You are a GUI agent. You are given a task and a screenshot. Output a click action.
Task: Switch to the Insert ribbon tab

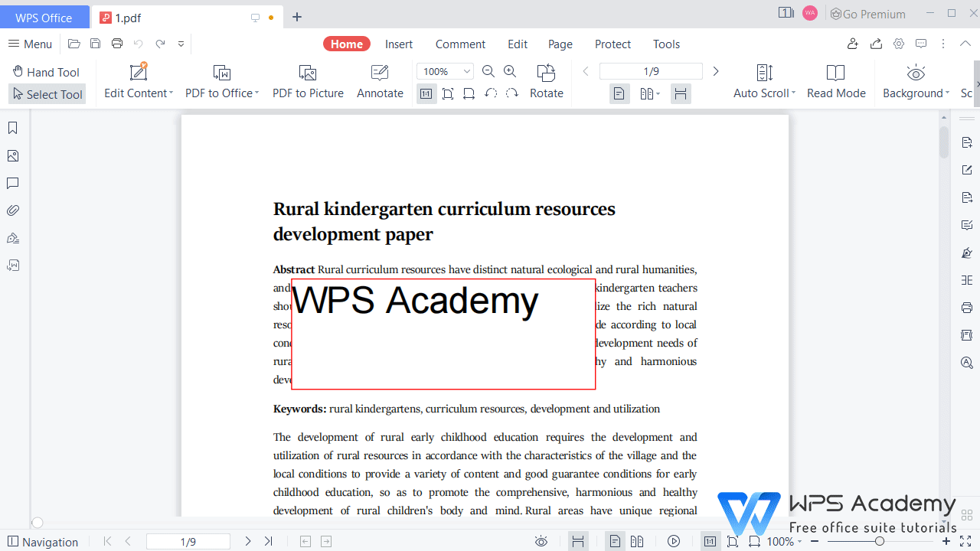(399, 44)
